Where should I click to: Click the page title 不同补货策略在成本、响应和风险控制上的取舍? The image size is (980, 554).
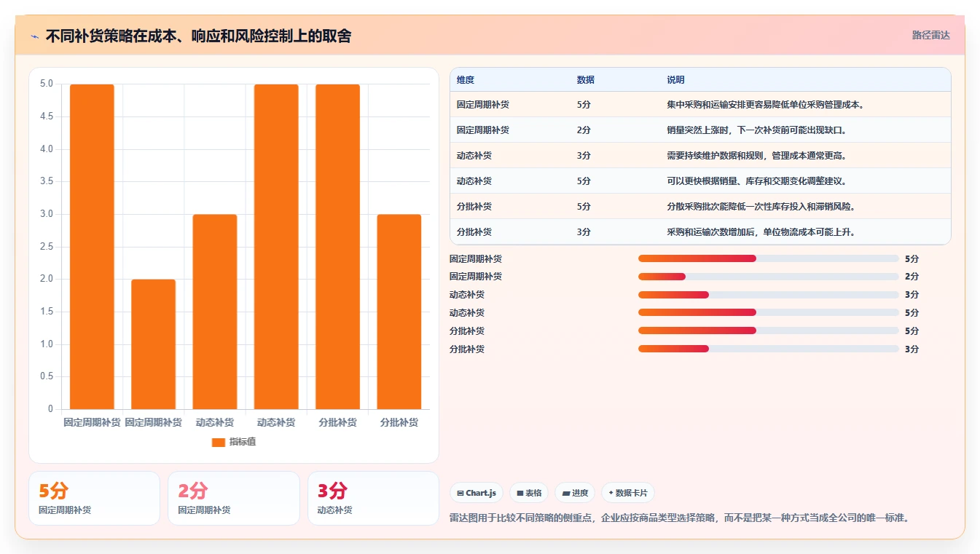(198, 36)
